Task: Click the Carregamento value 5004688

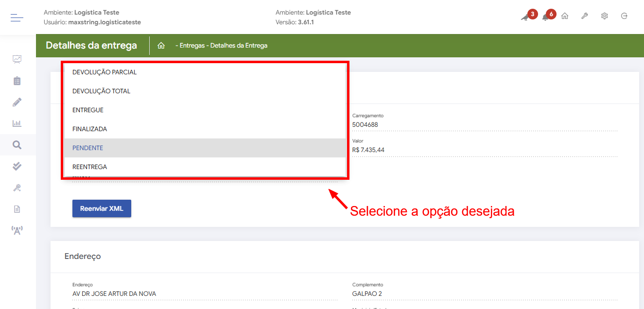Action: [365, 125]
